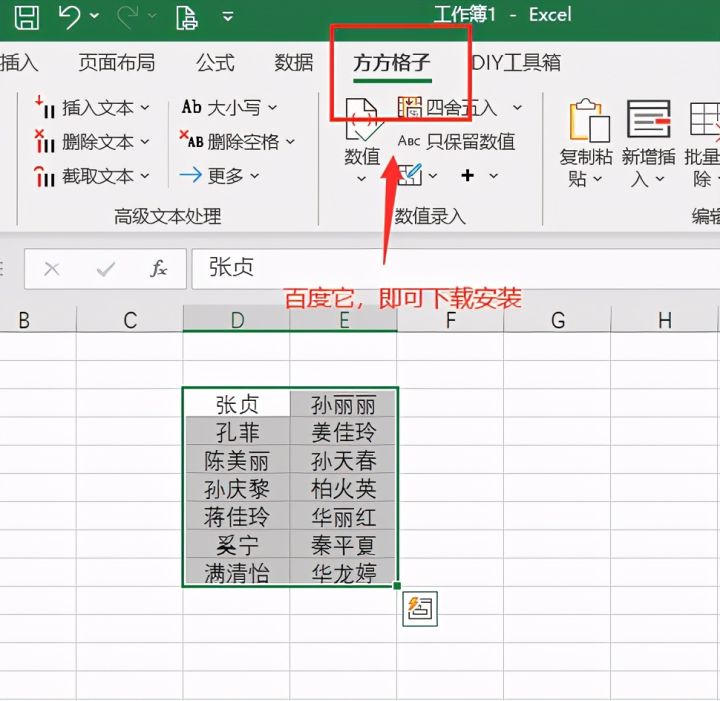Click the 截取文本 icon
The image size is (720, 701).
coord(45,176)
